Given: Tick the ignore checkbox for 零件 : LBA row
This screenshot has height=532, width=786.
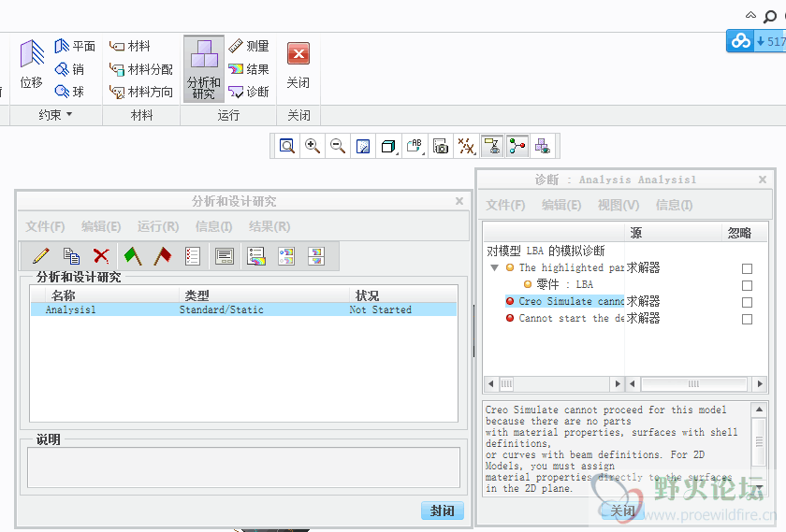Looking at the screenshot, I should tap(747, 285).
